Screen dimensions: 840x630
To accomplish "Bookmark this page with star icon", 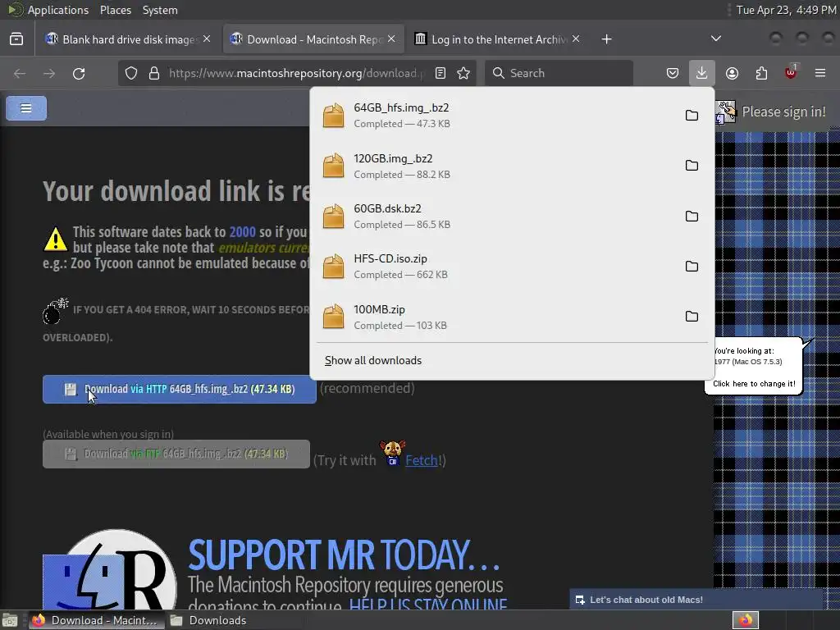I will 463,73.
